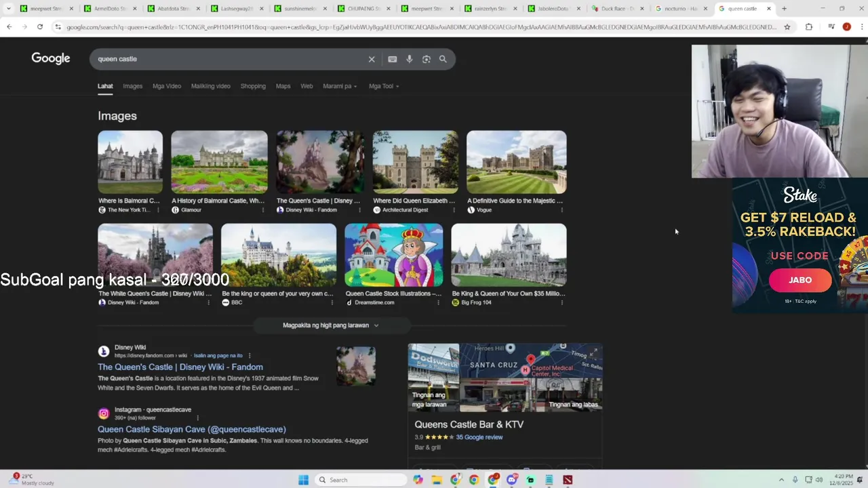This screenshot has height=488, width=868.
Task: Open the tab search dropdown arrow
Action: tap(8, 9)
